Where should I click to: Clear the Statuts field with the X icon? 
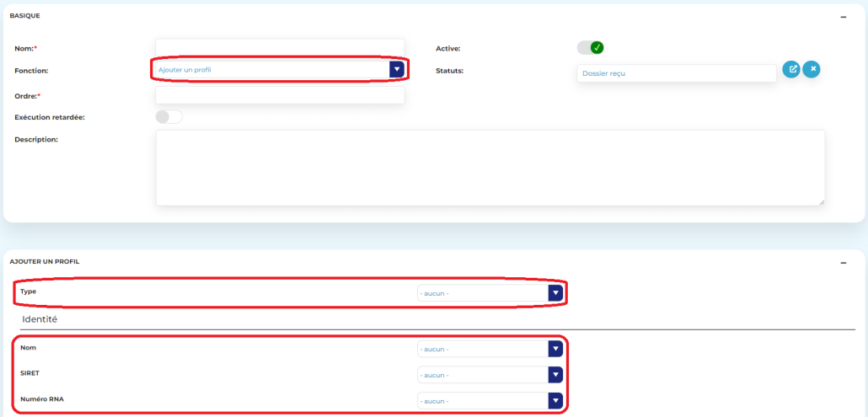[x=812, y=69]
